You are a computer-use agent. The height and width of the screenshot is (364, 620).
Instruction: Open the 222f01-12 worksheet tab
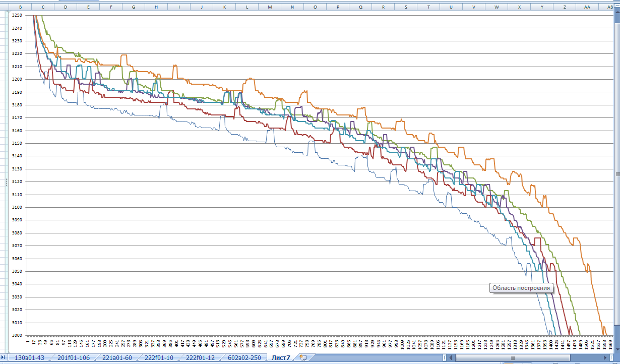200,358
